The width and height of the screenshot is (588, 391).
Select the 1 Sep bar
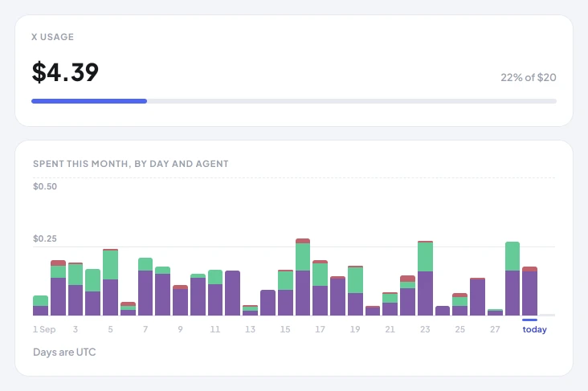pos(40,305)
